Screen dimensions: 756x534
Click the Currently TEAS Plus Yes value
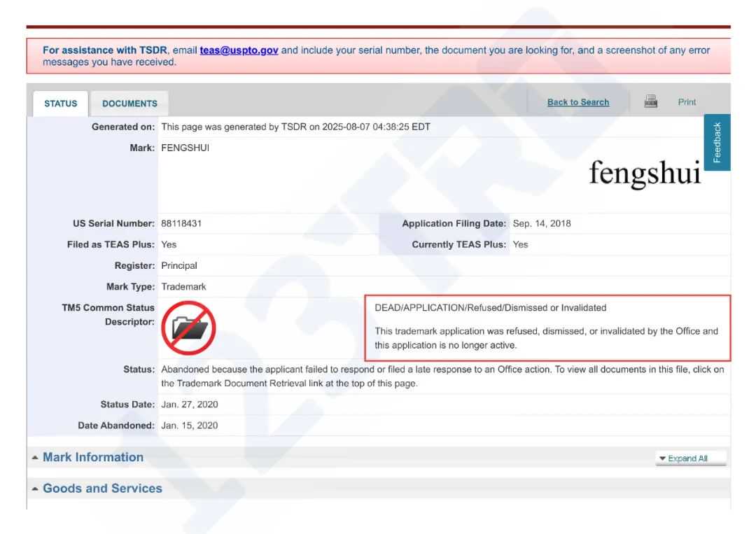[520, 244]
